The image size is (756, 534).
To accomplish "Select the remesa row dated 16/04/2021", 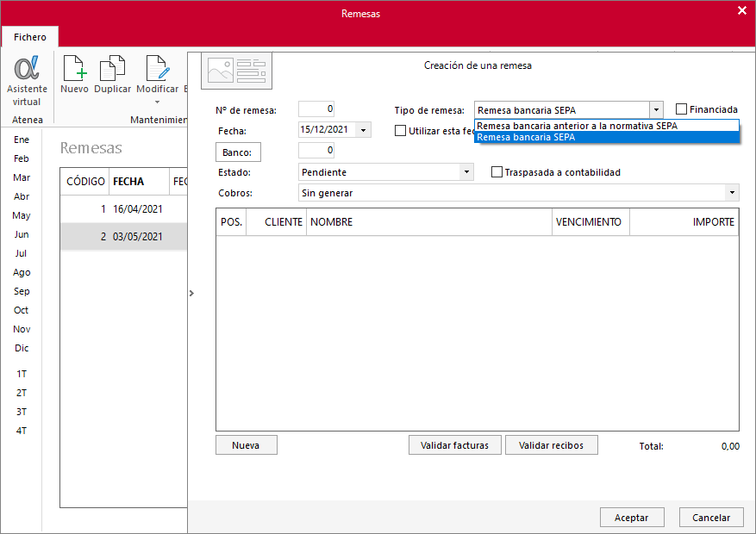I will (123, 209).
